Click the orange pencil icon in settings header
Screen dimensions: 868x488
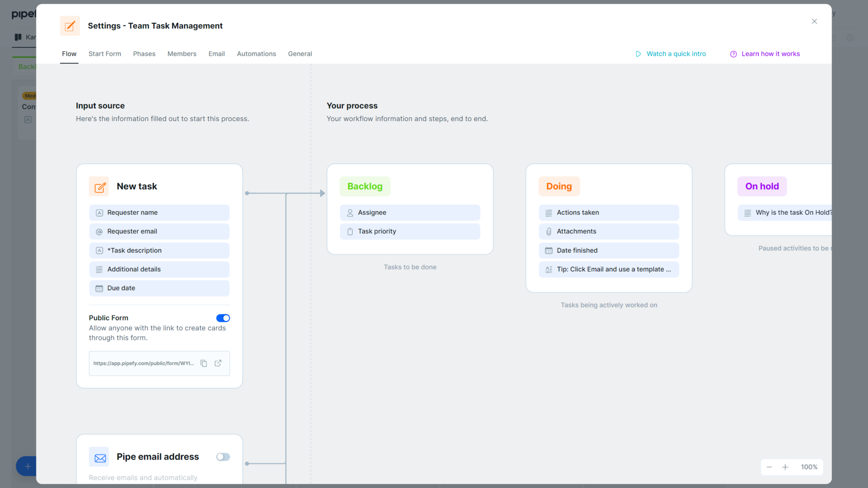(70, 26)
